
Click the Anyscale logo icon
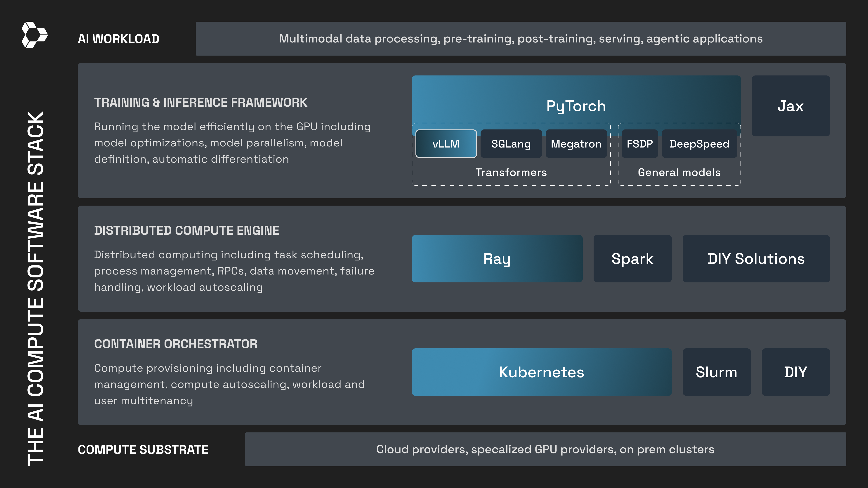tap(34, 35)
